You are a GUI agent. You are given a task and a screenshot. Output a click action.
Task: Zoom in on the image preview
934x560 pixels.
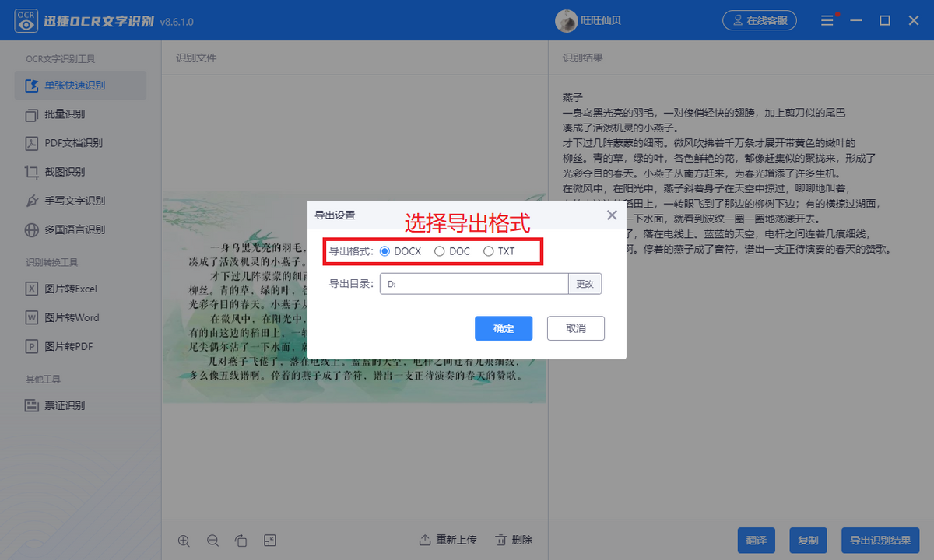click(x=184, y=540)
